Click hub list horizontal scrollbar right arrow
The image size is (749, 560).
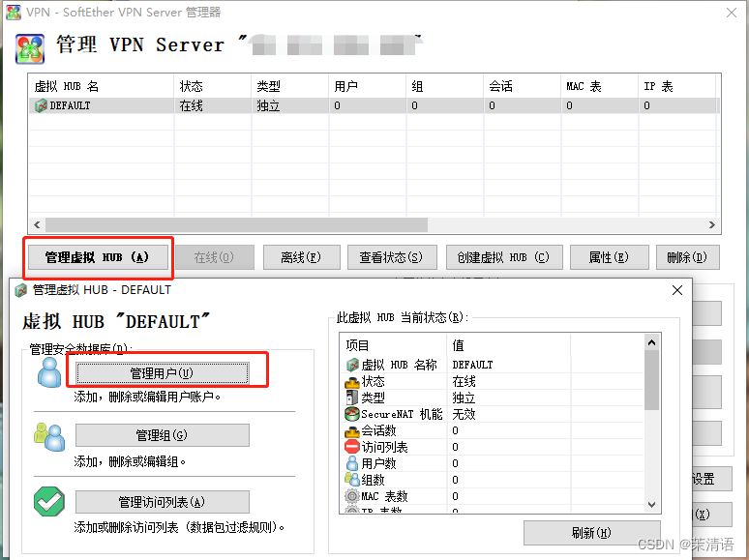point(711,224)
